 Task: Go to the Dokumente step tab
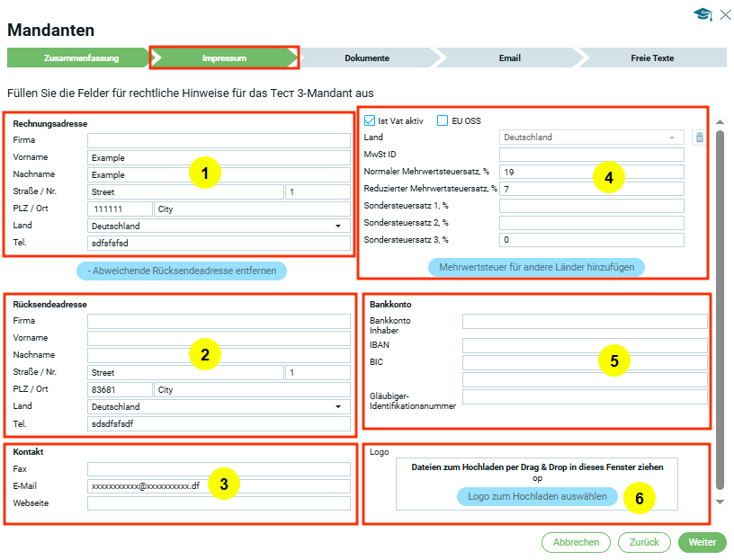click(x=367, y=58)
